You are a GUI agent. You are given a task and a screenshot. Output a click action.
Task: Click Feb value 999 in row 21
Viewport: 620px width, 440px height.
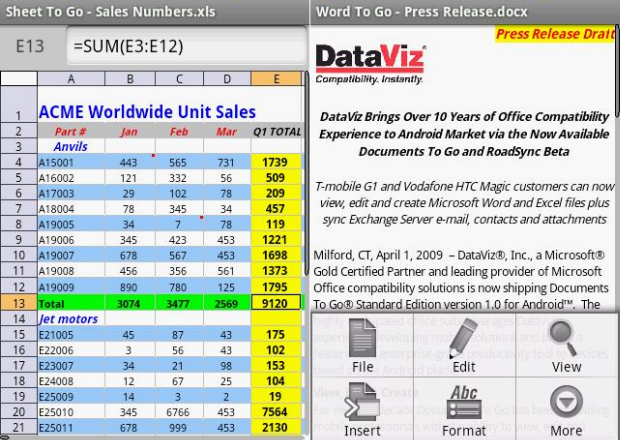coord(179,427)
